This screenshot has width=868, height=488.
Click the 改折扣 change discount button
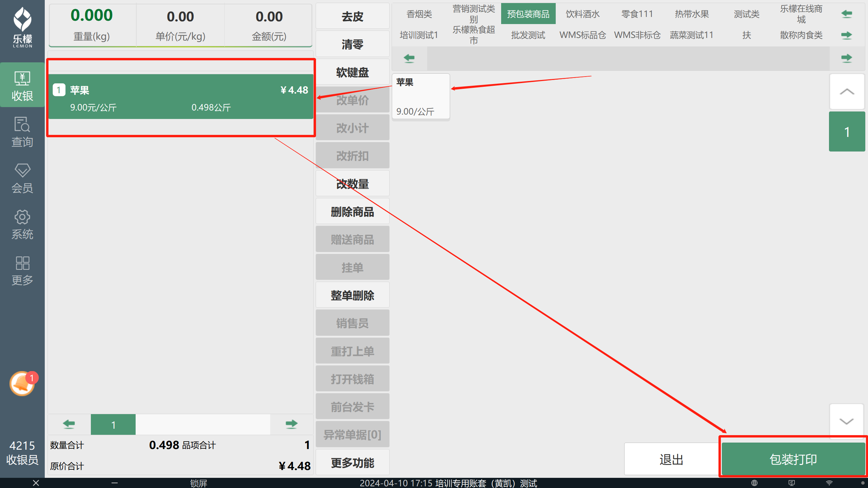[x=353, y=156]
